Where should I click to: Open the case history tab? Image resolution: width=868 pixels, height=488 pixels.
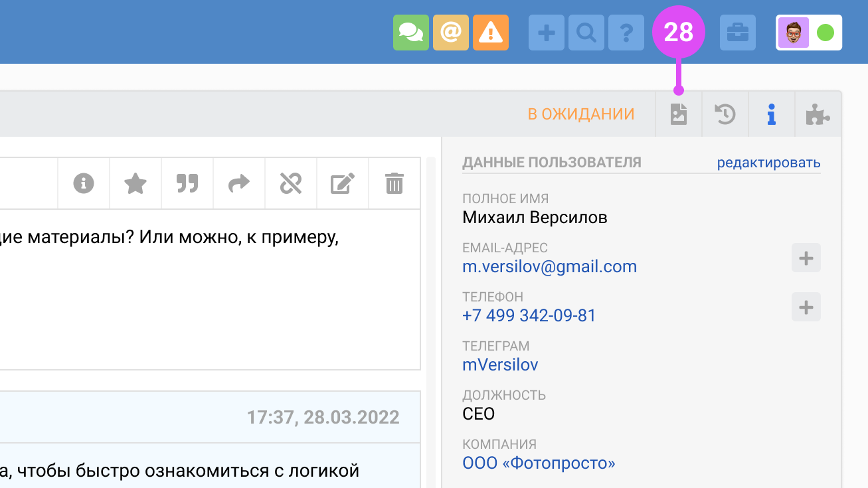click(725, 114)
